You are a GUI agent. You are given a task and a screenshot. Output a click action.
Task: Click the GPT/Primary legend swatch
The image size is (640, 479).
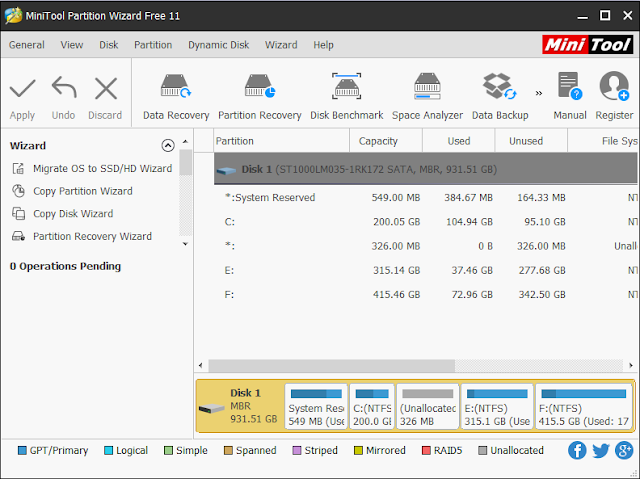22,450
